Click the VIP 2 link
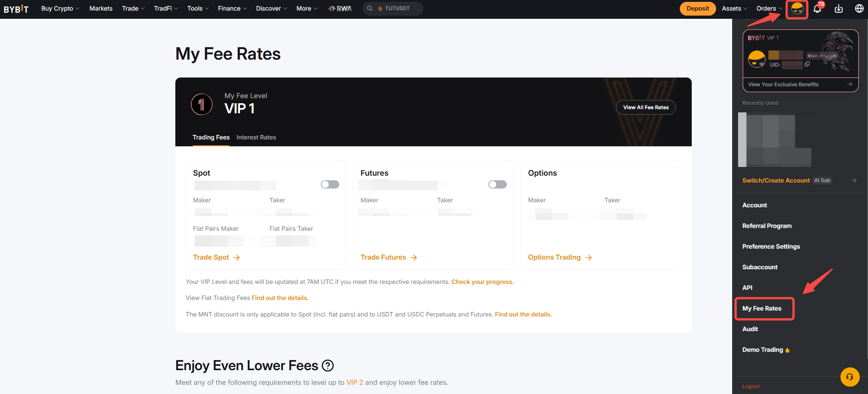This screenshot has height=394, width=868. (355, 383)
